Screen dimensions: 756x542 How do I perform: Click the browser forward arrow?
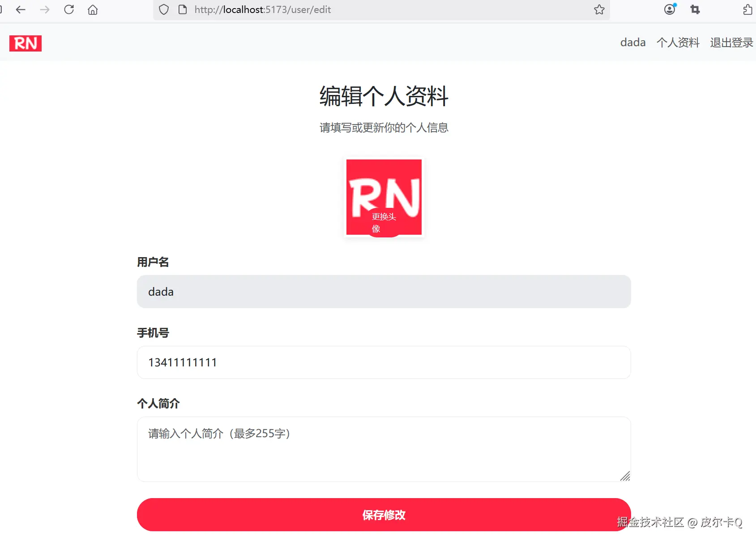point(44,9)
